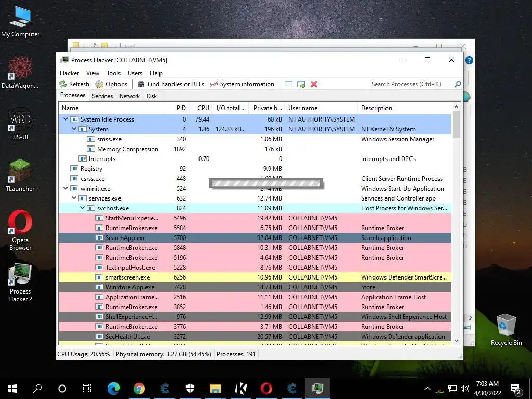Viewport: 532px width, 399px height.
Task: Sort by the User name column header
Action: [x=321, y=108]
